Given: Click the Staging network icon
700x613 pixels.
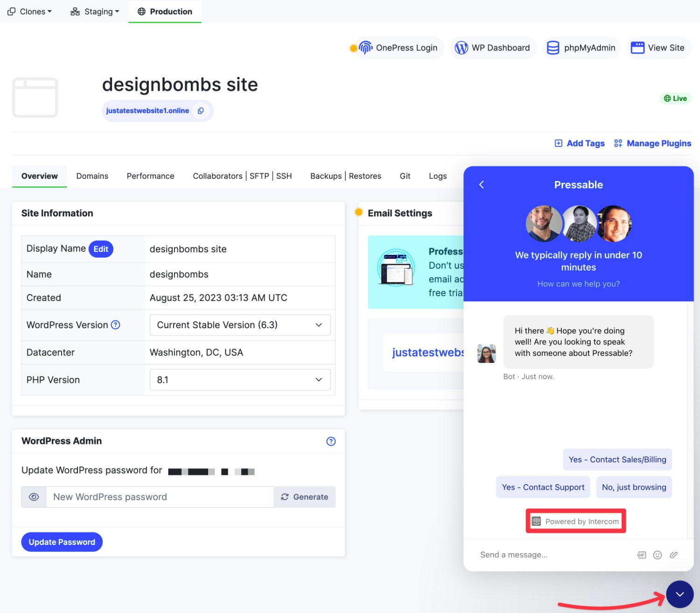Looking at the screenshot, I should [75, 11].
